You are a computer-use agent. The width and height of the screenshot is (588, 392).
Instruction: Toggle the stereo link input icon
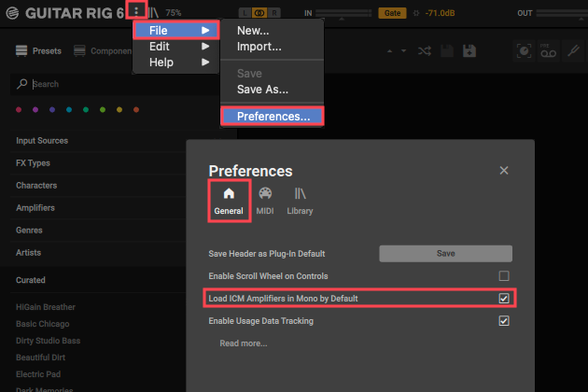[x=259, y=13]
